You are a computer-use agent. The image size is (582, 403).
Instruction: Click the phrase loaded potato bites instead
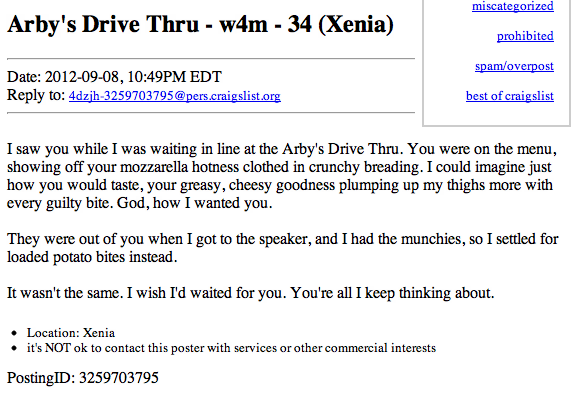pos(92,257)
